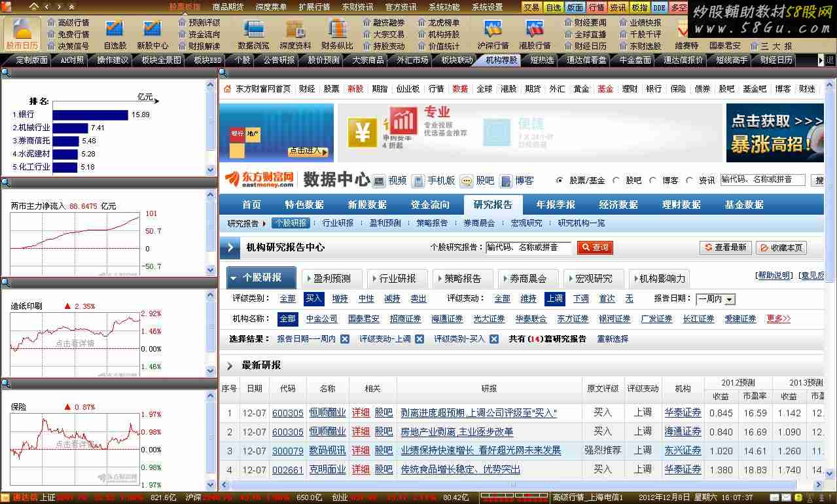This screenshot has height=504, width=837.
Task: Open the 系统设置 menu
Action: (x=487, y=7)
